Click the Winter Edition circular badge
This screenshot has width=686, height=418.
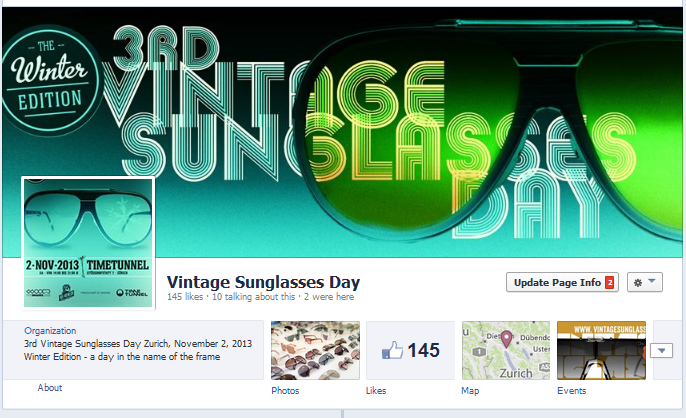pyautogui.click(x=51, y=80)
